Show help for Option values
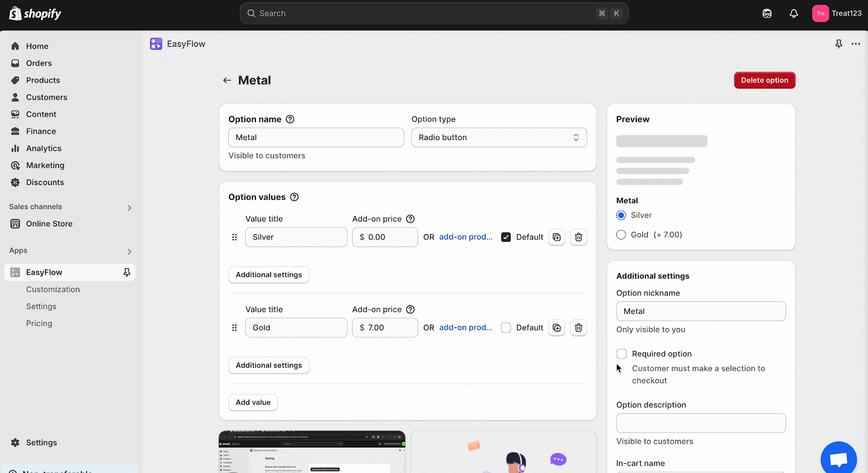Screen dimensions: 868x473 (x=294, y=197)
